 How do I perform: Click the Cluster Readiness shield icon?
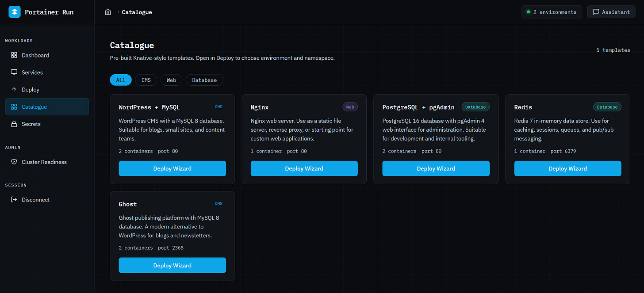pyautogui.click(x=14, y=162)
